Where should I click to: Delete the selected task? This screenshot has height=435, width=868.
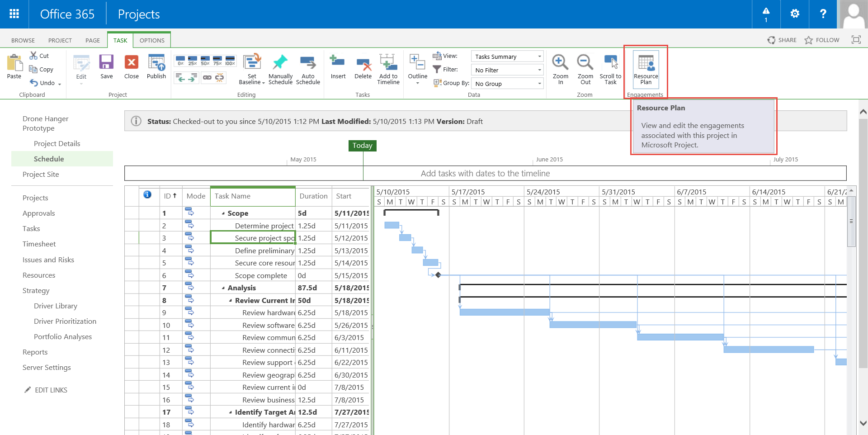[363, 66]
